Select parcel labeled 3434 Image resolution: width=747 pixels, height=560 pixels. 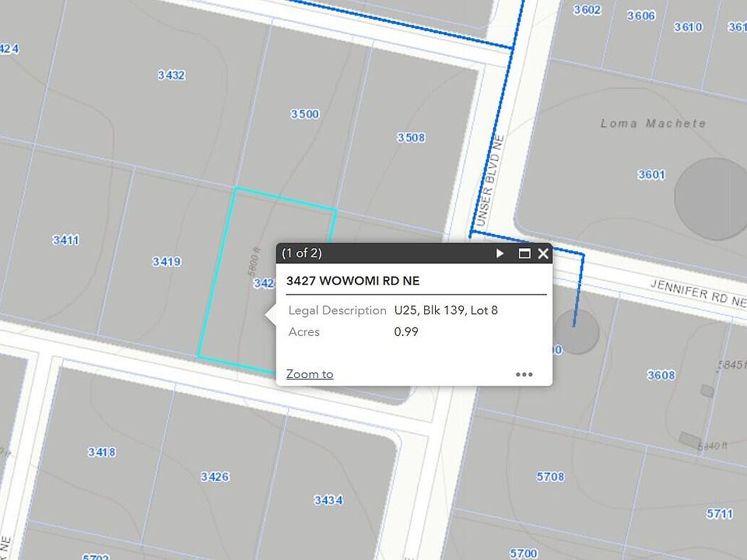(328, 500)
